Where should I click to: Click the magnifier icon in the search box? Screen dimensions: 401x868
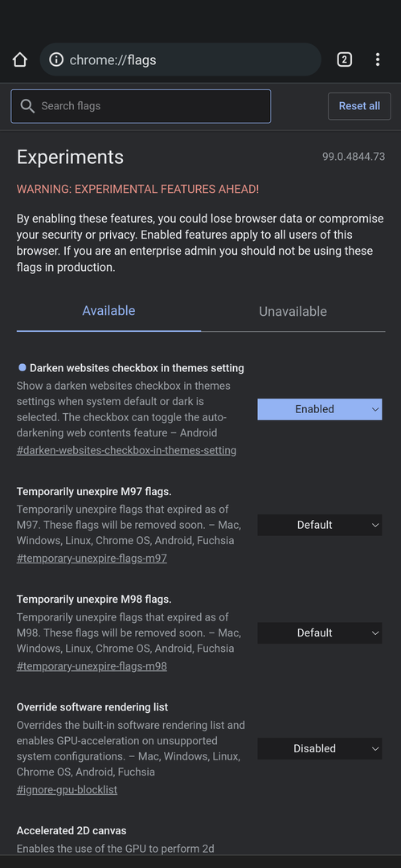pyautogui.click(x=27, y=106)
